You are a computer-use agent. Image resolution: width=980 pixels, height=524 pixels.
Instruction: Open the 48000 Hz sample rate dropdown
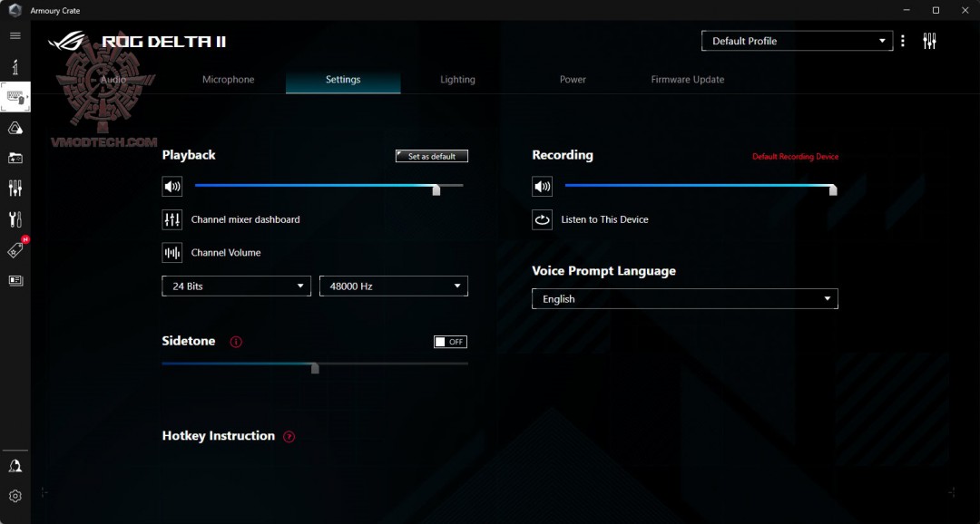point(393,286)
